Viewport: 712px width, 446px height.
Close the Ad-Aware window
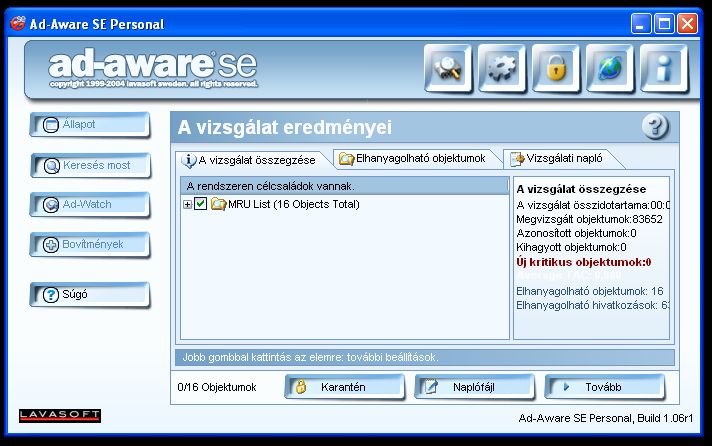pyautogui.click(x=687, y=23)
